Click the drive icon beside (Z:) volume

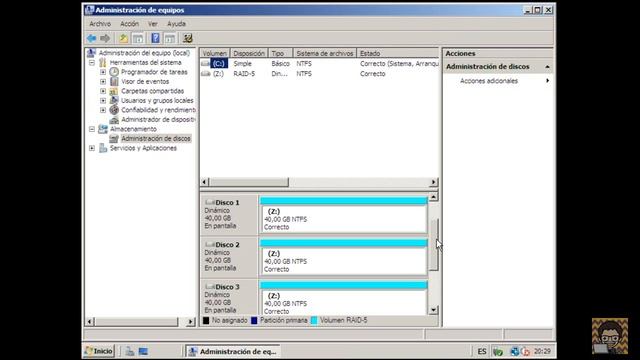click(x=206, y=74)
